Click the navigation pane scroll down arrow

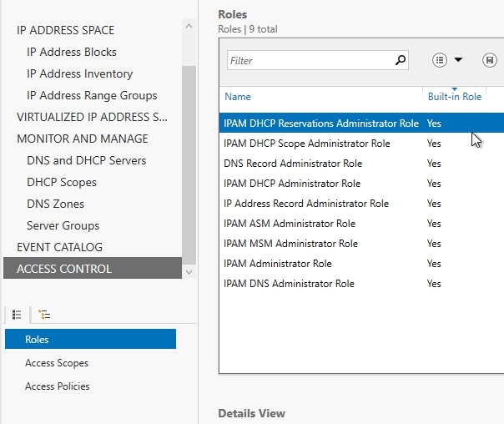pyautogui.click(x=189, y=271)
